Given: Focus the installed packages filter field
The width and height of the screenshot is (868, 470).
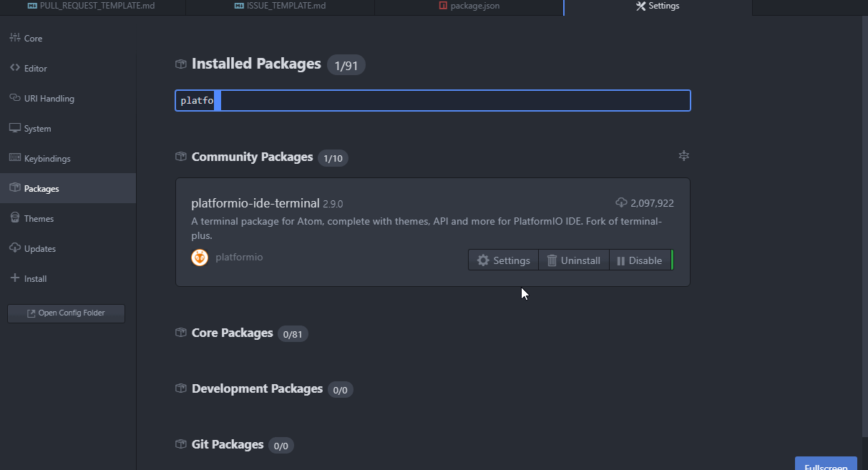Looking at the screenshot, I should (433, 101).
